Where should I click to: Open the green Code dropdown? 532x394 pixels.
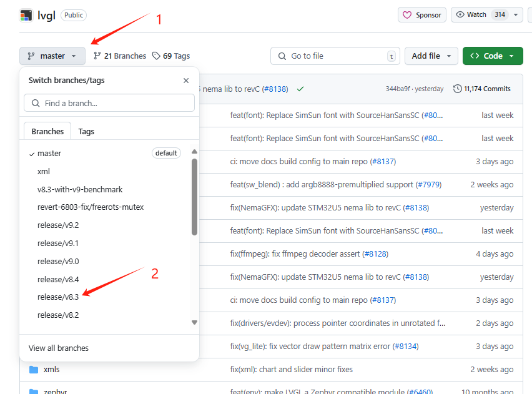pos(493,56)
